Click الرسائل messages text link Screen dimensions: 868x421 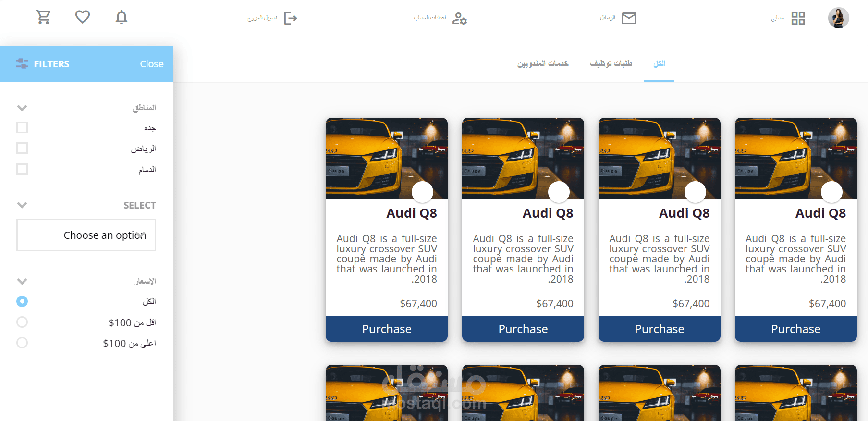[x=608, y=18]
